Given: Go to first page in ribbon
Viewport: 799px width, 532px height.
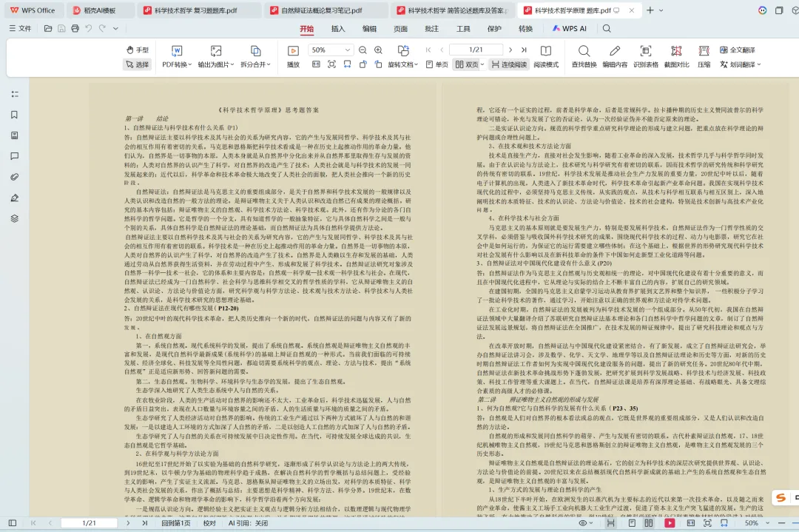Looking at the screenshot, I should 428,50.
